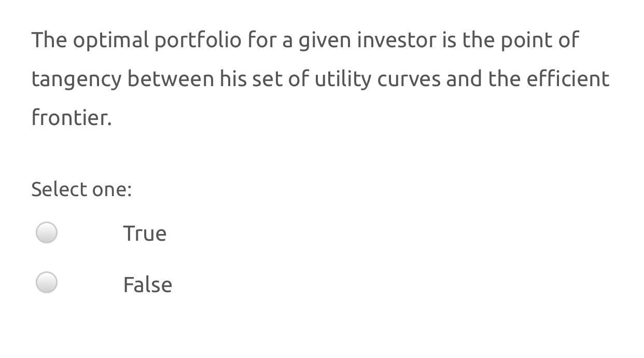This screenshot has height=358, width=644.
Task: Click the False option label
Action: point(148,283)
